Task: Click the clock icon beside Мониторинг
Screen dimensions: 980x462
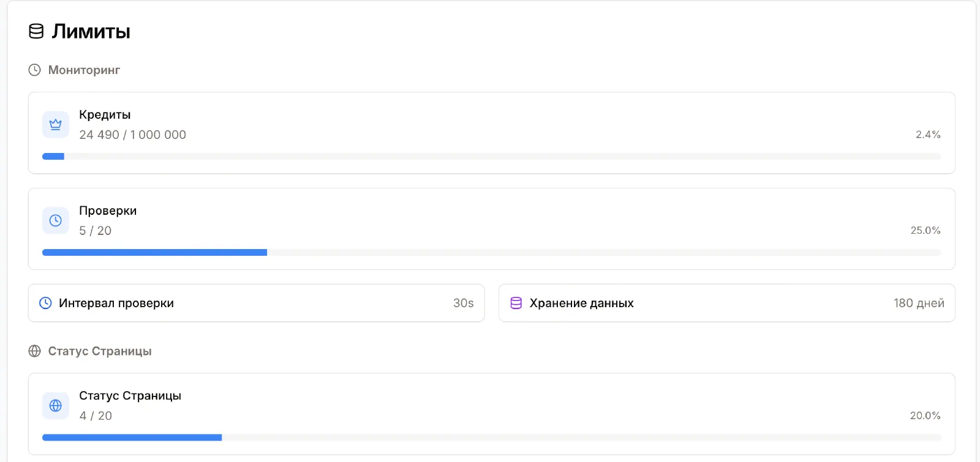Action: [35, 70]
